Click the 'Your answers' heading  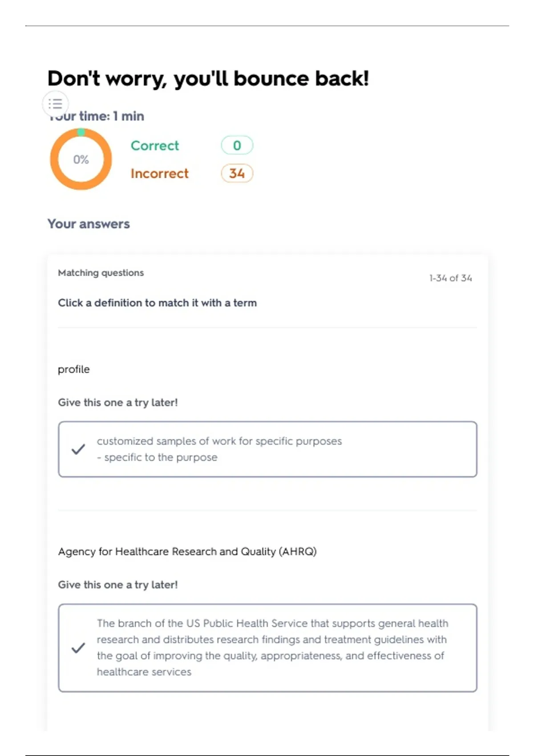click(x=89, y=224)
